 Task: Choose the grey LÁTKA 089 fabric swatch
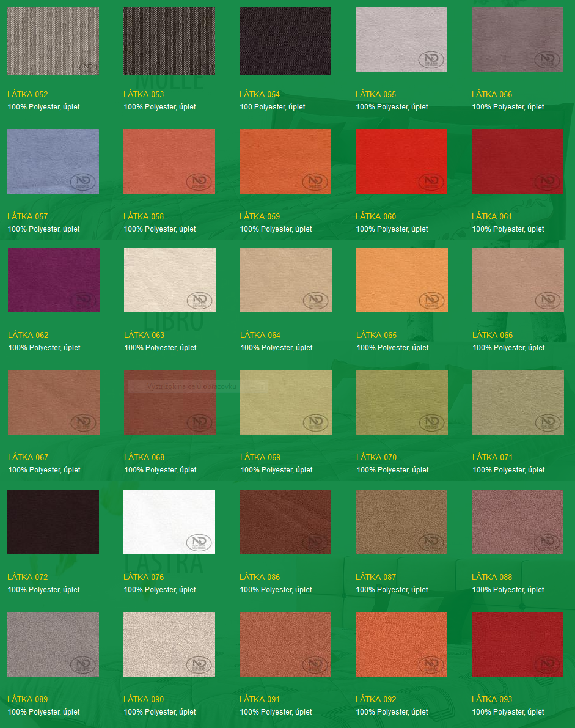53,644
